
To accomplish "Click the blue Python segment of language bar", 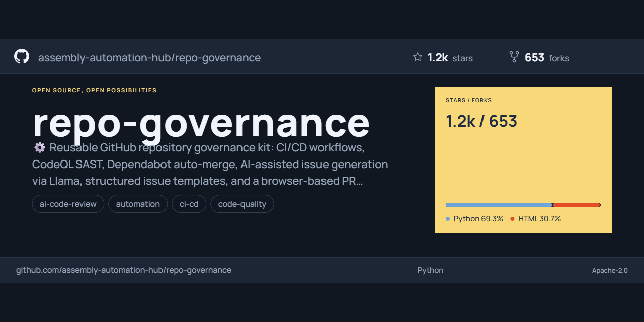I will [x=499, y=205].
